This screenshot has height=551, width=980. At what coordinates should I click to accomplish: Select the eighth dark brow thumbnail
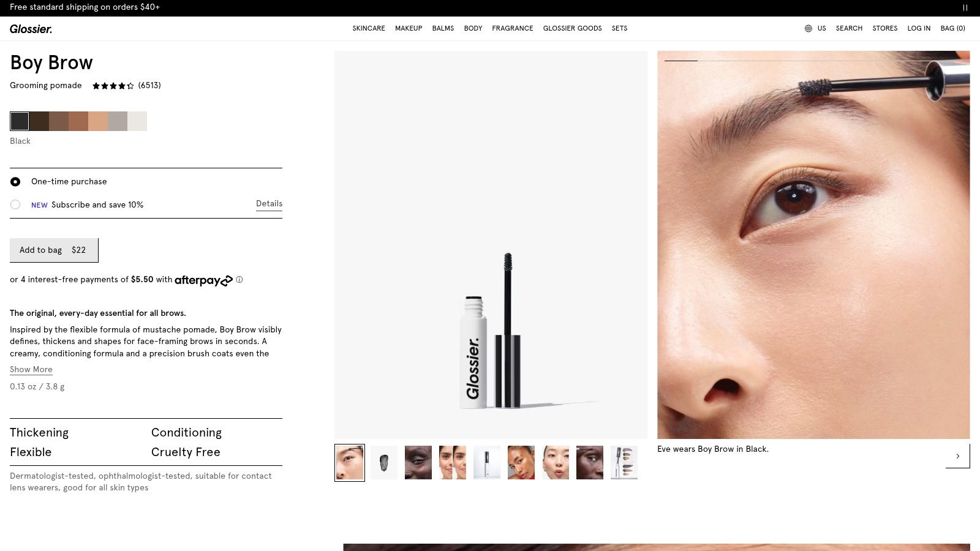click(x=590, y=463)
